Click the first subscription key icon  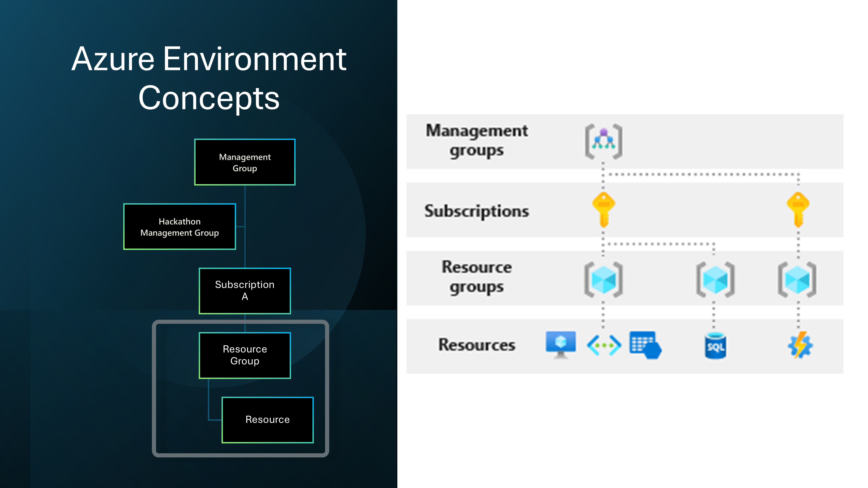pos(603,210)
